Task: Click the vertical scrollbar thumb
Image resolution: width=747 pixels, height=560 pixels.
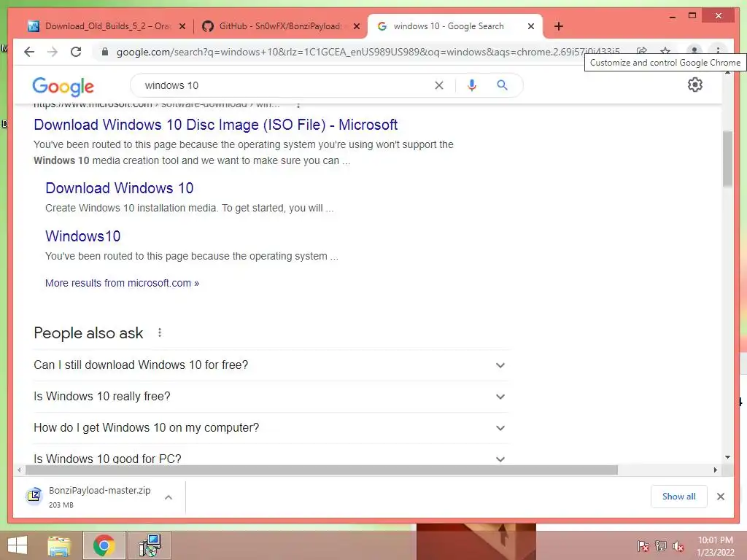Action: pos(727,158)
